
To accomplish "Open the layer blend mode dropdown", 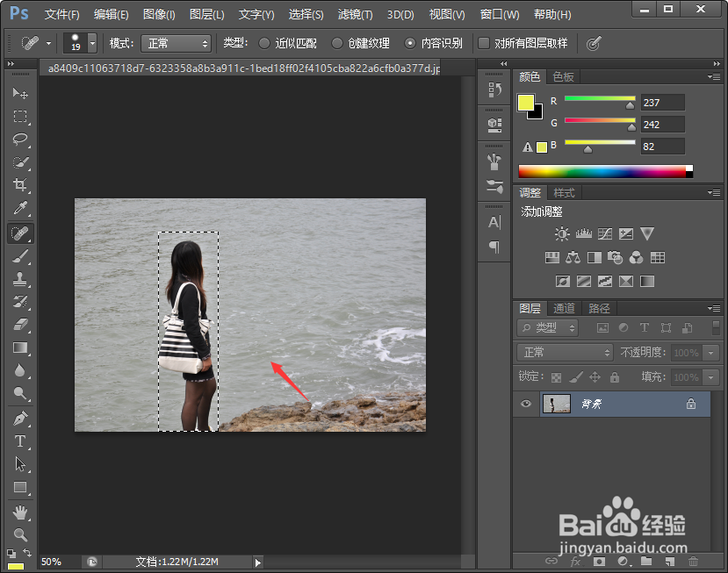I will click(x=565, y=353).
